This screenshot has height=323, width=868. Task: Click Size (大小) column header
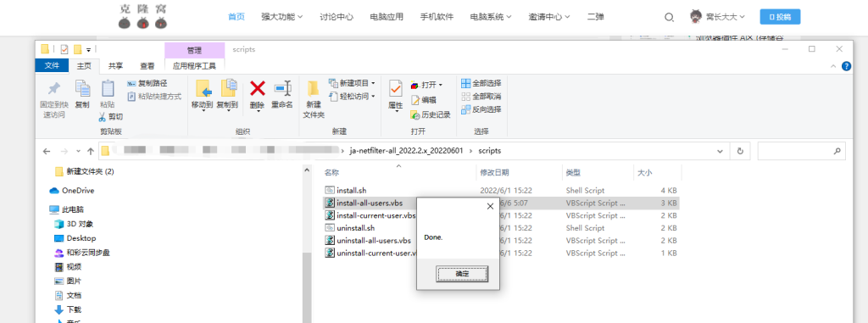[645, 173]
